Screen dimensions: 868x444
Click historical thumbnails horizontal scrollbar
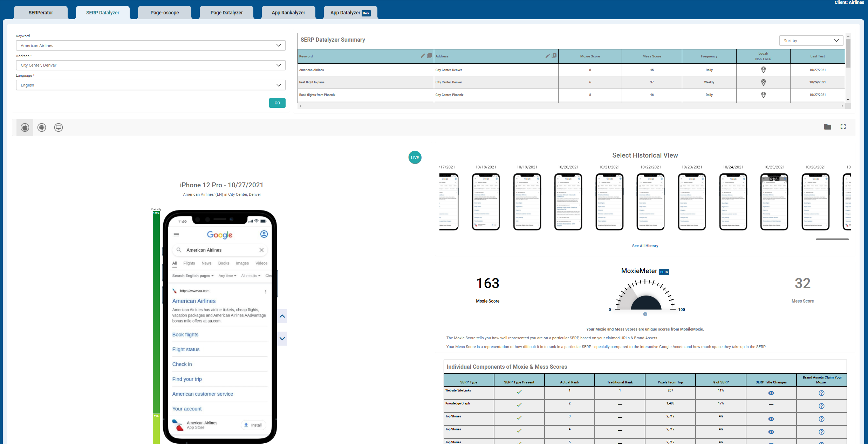tap(832, 240)
